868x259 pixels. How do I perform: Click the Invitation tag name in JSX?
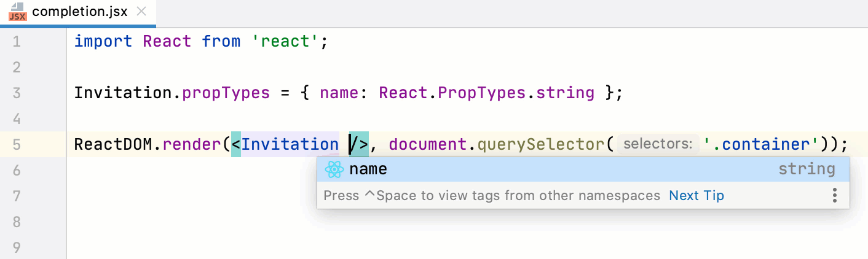click(289, 145)
